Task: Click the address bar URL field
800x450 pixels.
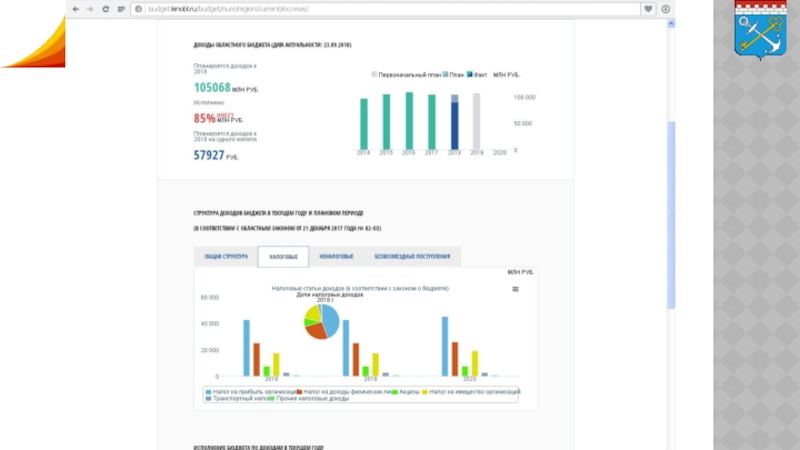Action: coord(385,9)
